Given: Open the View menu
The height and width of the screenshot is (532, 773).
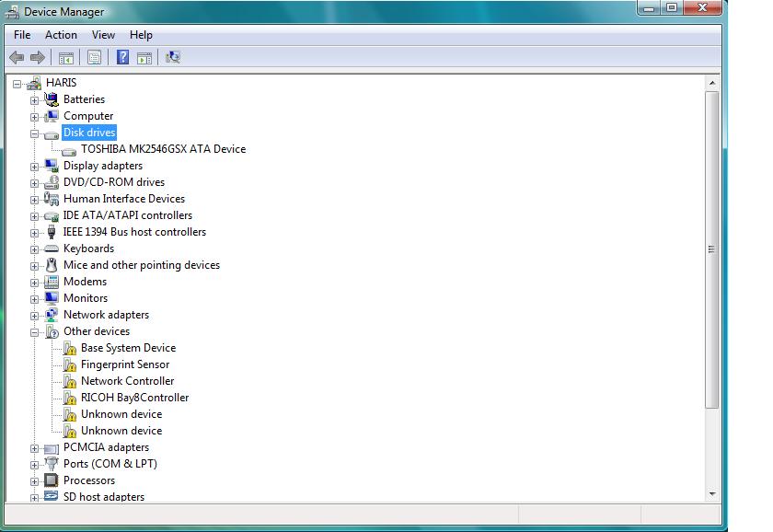Looking at the screenshot, I should click(103, 35).
